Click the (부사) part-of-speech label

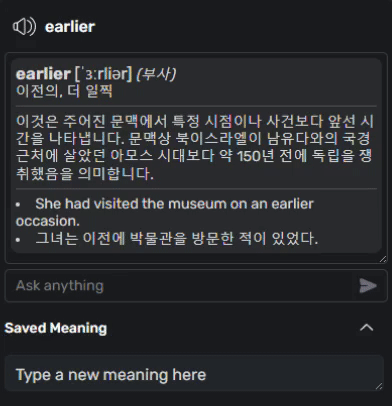[156, 74]
